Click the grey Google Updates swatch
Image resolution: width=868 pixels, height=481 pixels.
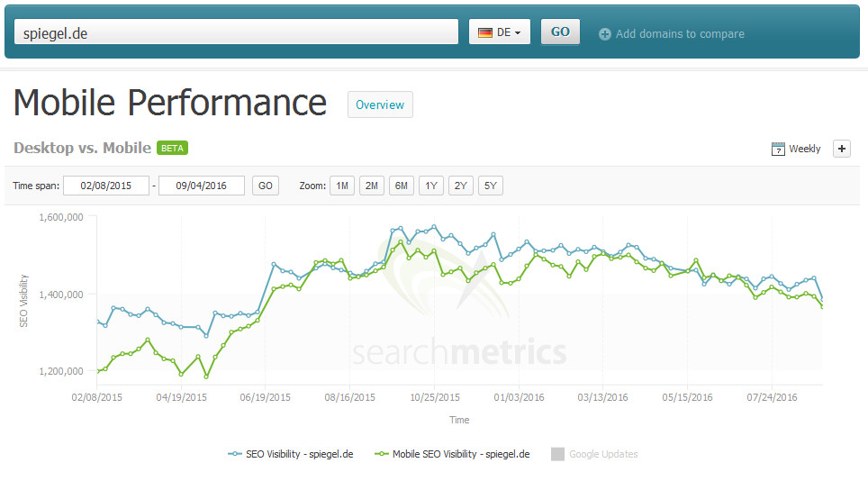(558, 454)
